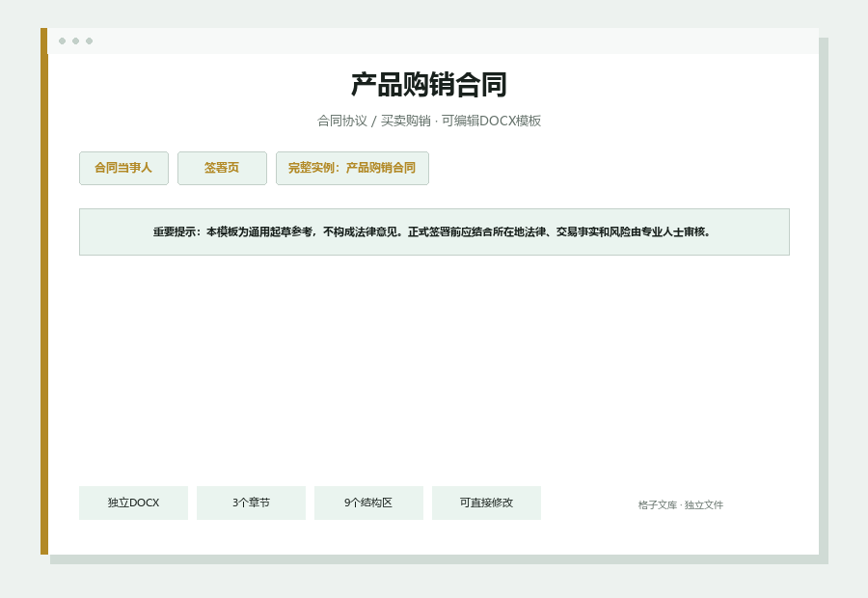Click the title 产品购销合同

tap(429, 85)
